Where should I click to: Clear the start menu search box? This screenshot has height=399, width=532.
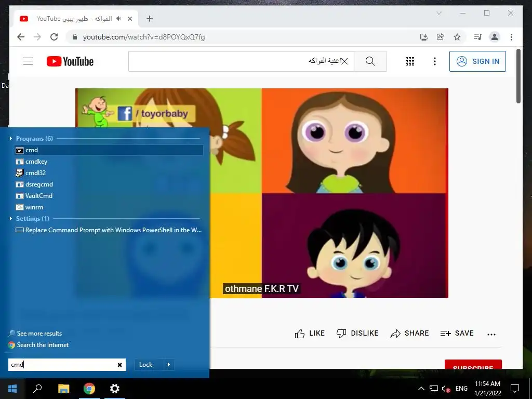[x=120, y=365]
